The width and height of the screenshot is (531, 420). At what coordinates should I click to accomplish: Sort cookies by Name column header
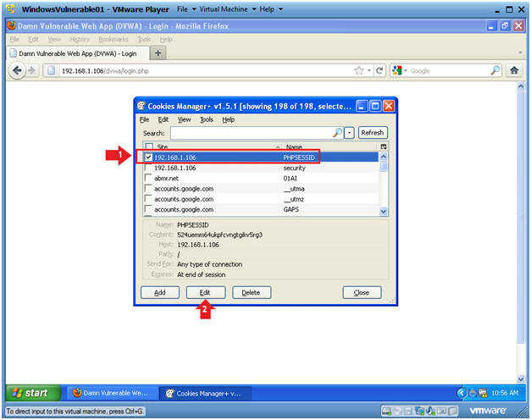click(330, 146)
